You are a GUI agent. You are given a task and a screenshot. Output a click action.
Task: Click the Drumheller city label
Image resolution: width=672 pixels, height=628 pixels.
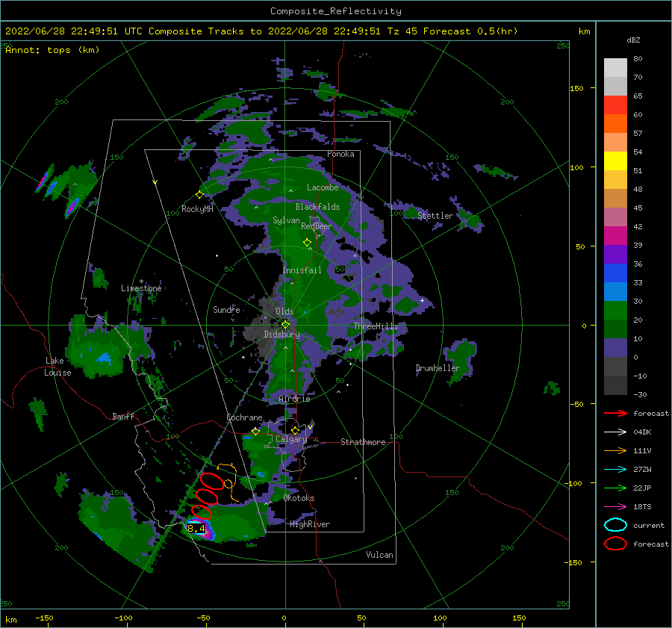click(x=438, y=368)
